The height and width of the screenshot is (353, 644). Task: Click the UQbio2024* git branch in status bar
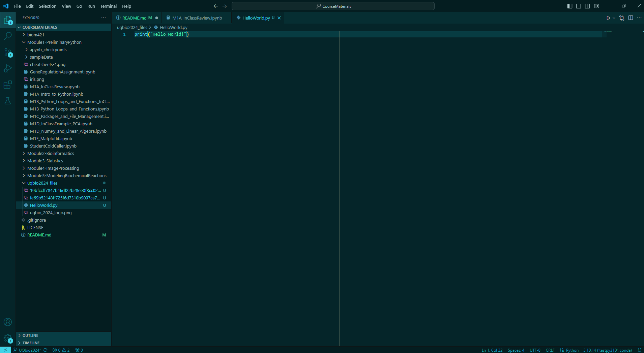[27, 350]
